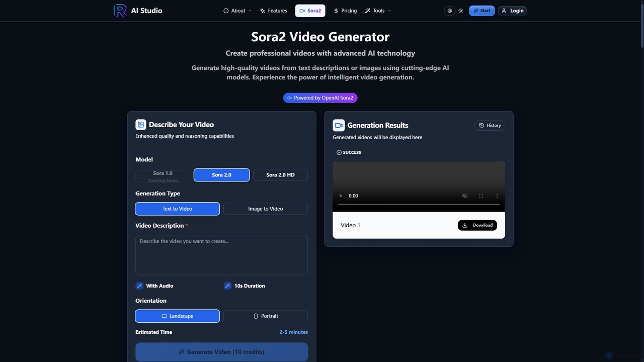Open the language globe icon
The height and width of the screenshot is (362, 644).
tap(450, 11)
